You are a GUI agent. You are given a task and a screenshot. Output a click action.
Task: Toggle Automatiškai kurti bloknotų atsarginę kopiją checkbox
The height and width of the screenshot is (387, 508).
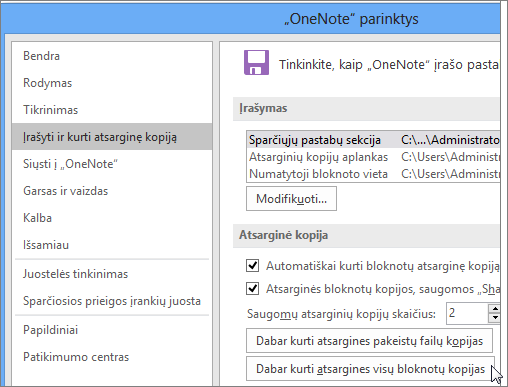[252, 266]
